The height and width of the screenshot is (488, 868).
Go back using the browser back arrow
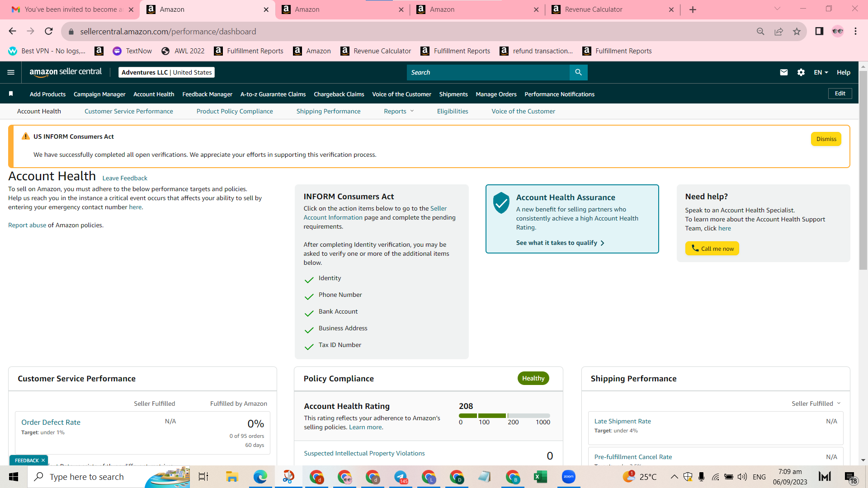(12, 31)
